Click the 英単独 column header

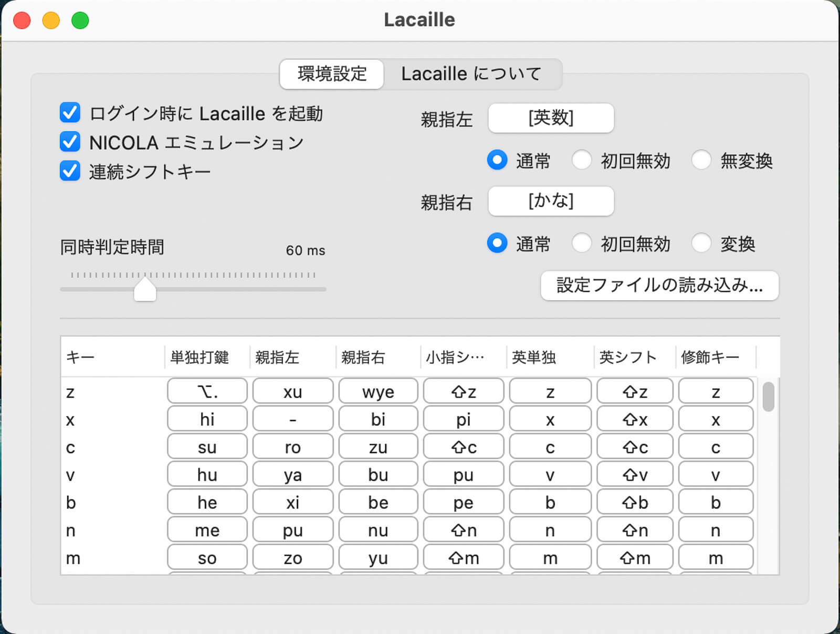pyautogui.click(x=550, y=357)
